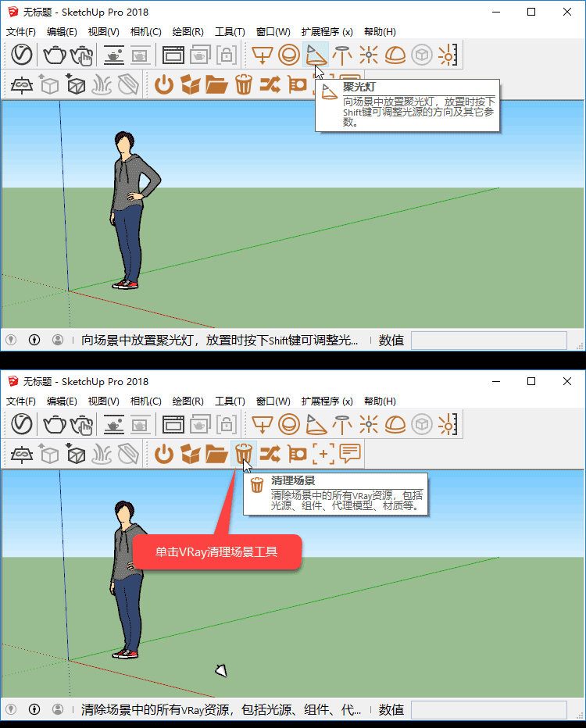Open 窗口(W) menu in lower window
This screenshot has height=728, width=586.
click(273, 401)
